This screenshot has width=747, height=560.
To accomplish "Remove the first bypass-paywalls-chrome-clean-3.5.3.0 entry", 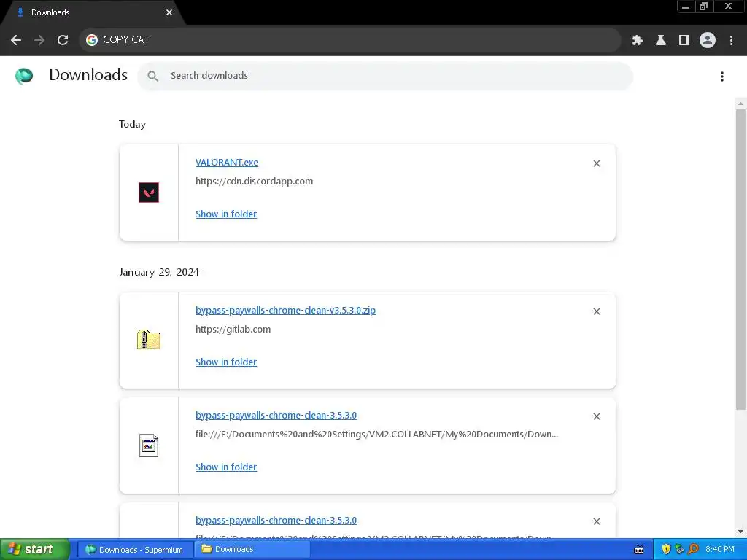I will point(597,416).
